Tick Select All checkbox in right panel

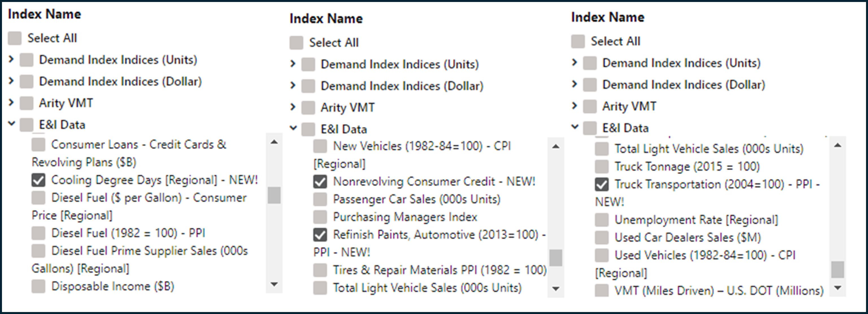coord(578,41)
